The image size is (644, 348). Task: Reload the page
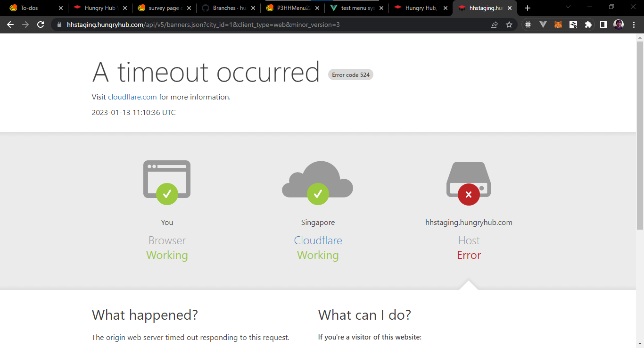(41, 25)
